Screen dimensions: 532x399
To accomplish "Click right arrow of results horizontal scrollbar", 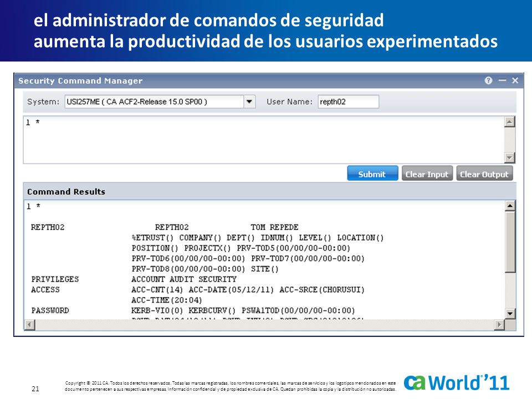I will [x=499, y=325].
